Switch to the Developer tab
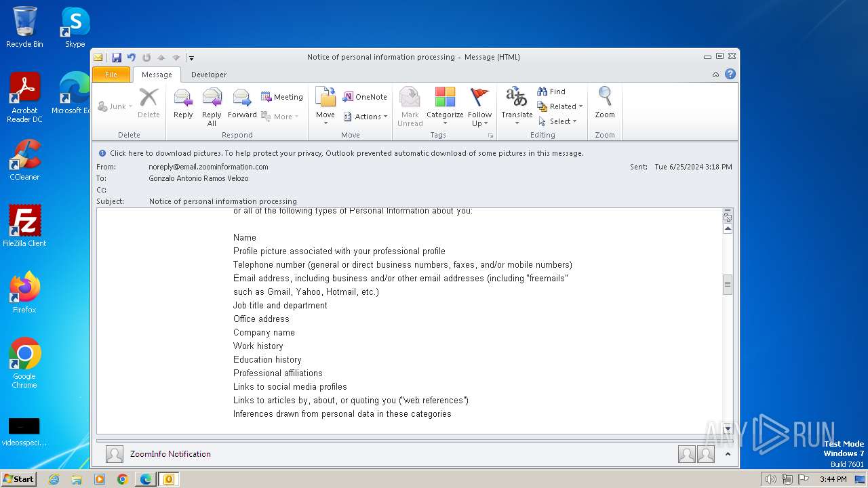868x488 pixels. [x=209, y=75]
